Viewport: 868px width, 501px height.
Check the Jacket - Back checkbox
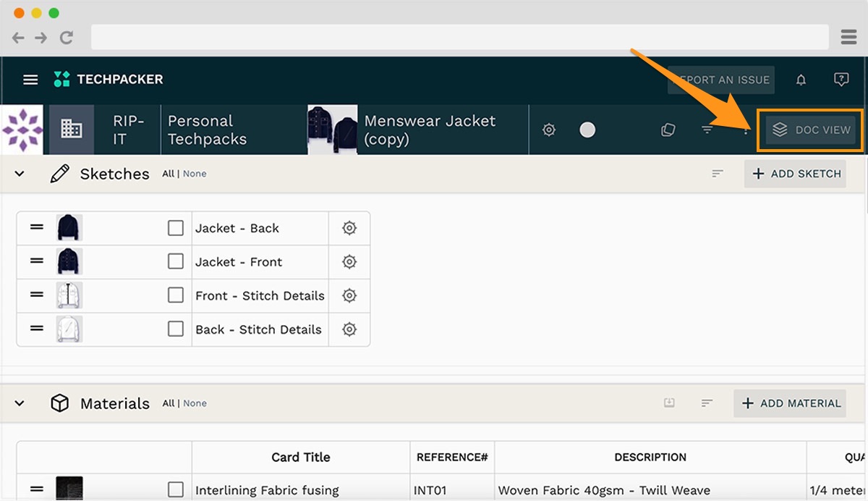click(x=176, y=228)
